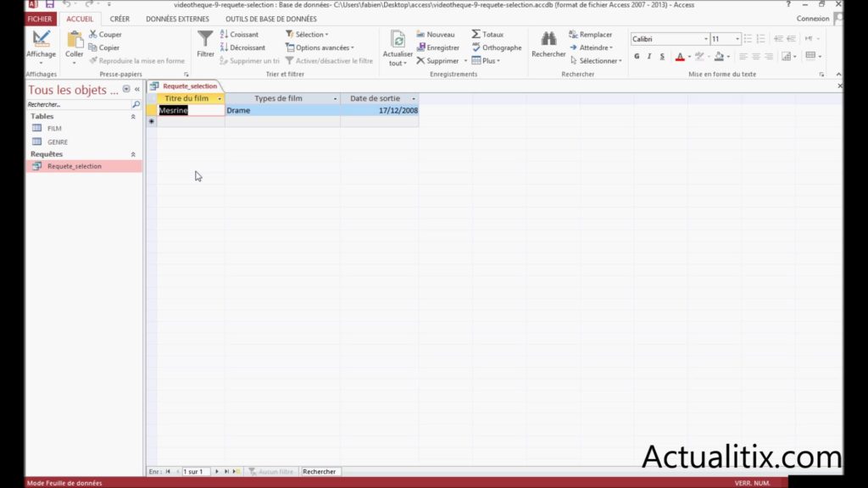Open the Sélection filter dropdown
868x488 pixels.
tap(309, 34)
